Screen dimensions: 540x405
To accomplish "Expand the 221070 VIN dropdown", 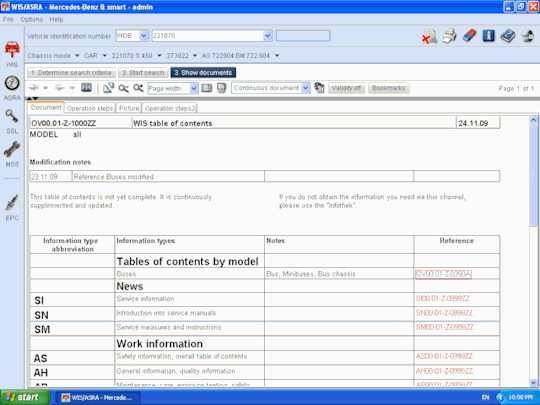I will pyautogui.click(x=268, y=35).
